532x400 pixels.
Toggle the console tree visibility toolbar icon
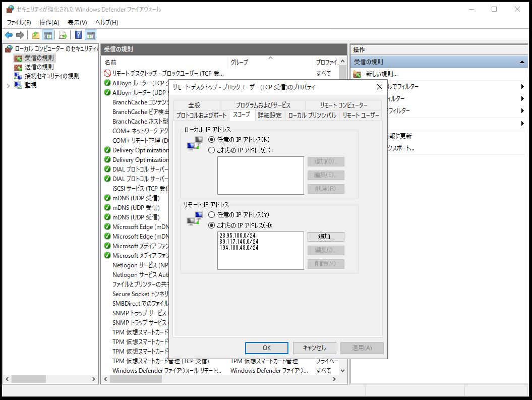tap(47, 34)
